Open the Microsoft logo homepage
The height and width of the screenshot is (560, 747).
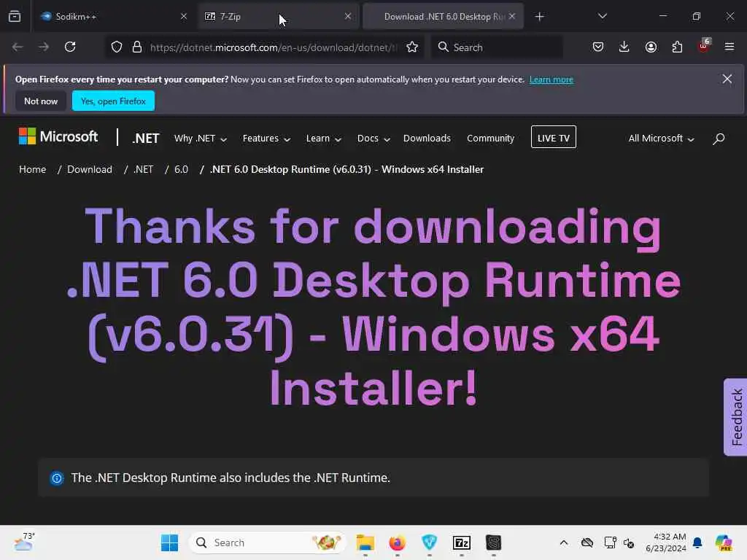[x=58, y=136]
